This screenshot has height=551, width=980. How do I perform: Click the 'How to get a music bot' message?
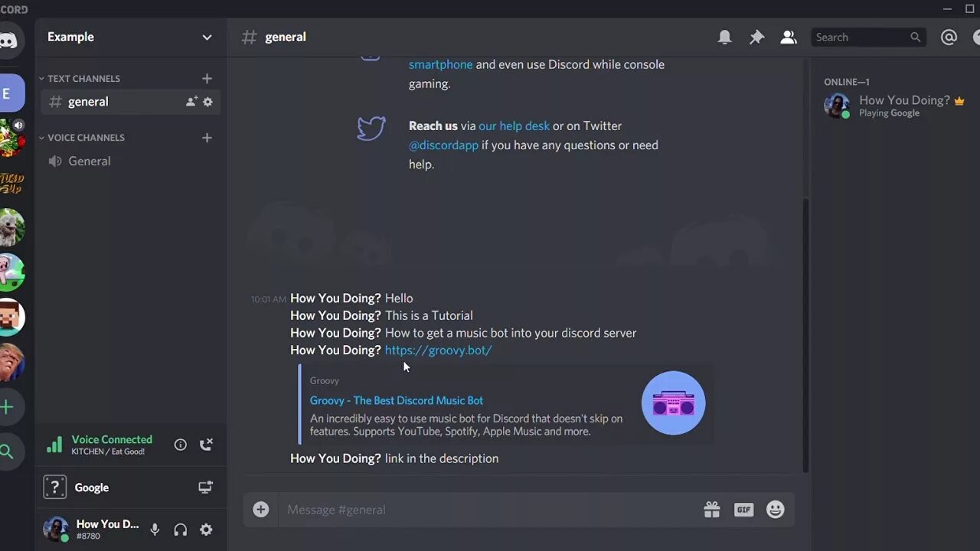click(x=511, y=333)
